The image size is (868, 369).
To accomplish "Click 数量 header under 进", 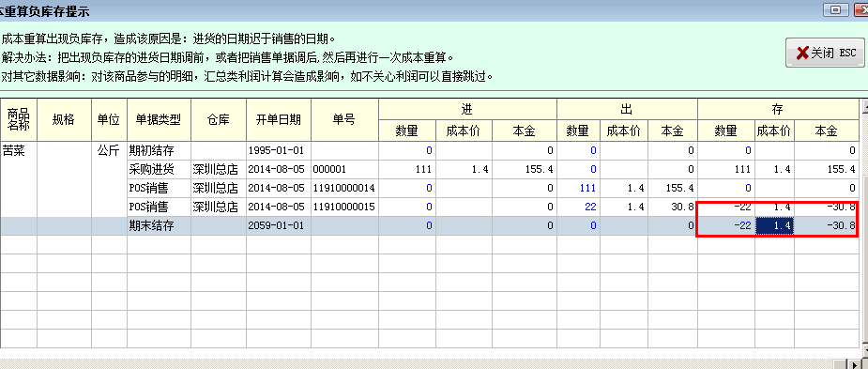I will (x=407, y=131).
